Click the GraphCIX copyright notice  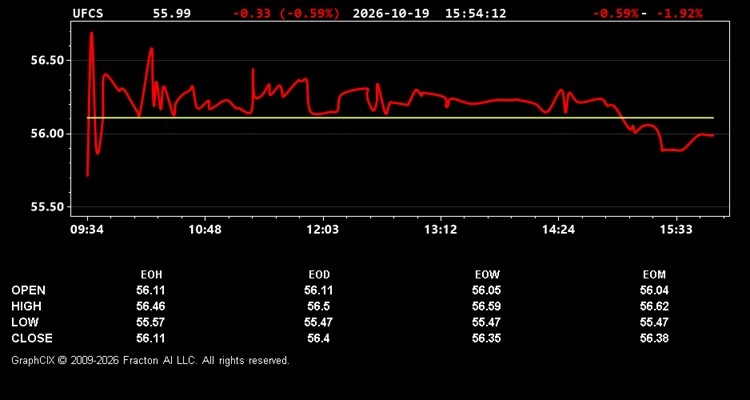coord(150,361)
